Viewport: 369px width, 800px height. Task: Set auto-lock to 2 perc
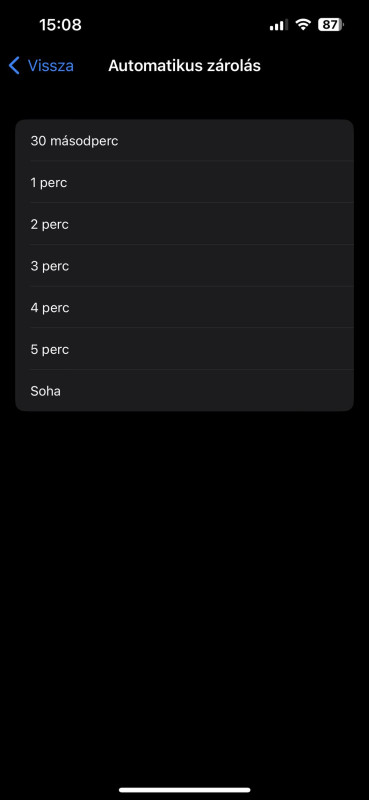184,224
